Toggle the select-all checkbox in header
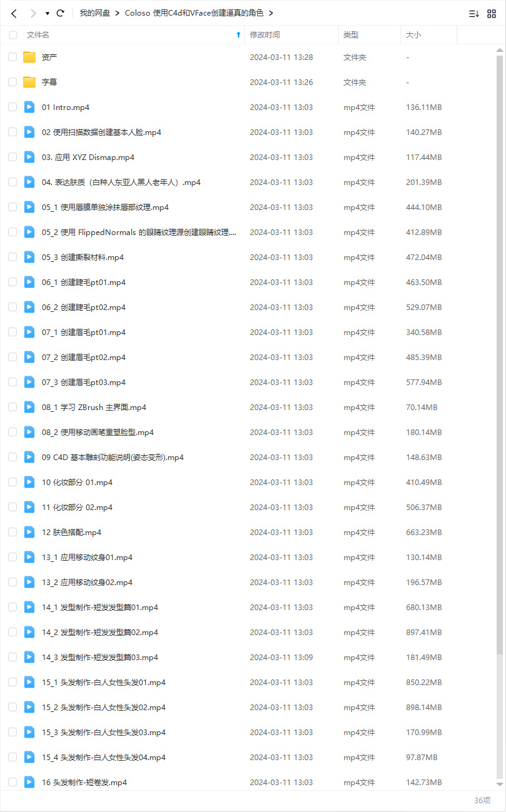This screenshot has height=812, width=506. click(x=13, y=36)
